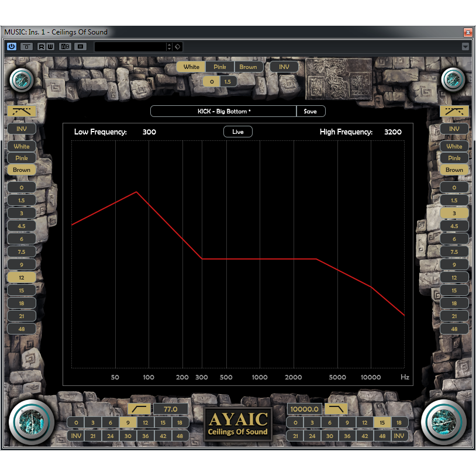Toggle INV next to the noise type buttons
The width and height of the screenshot is (476, 476).
[x=284, y=67]
